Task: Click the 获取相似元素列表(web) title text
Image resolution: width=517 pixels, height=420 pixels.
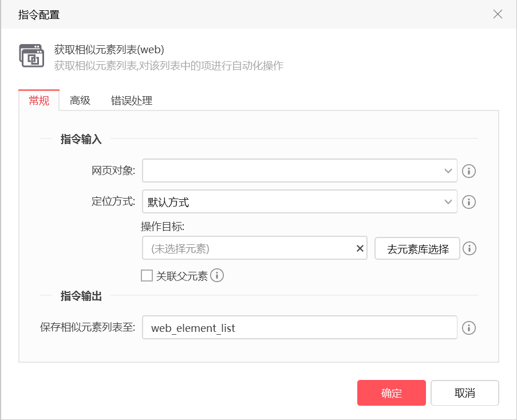Action: pyautogui.click(x=109, y=50)
